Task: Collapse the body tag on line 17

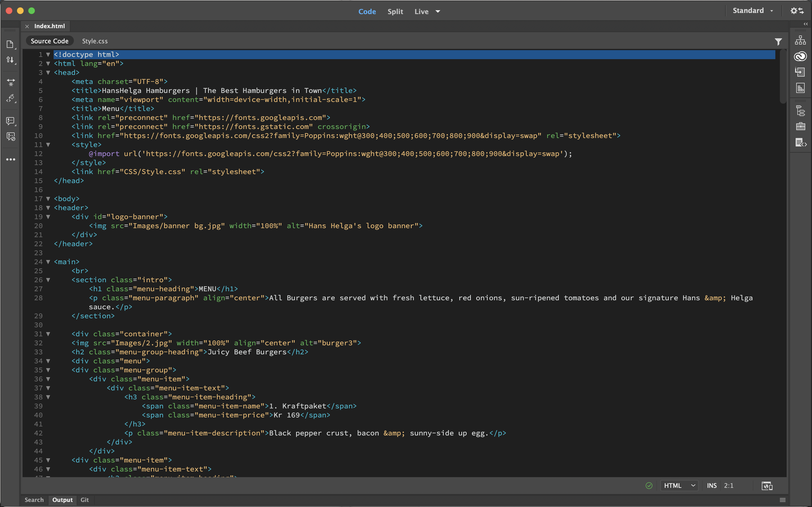Action: coord(48,199)
